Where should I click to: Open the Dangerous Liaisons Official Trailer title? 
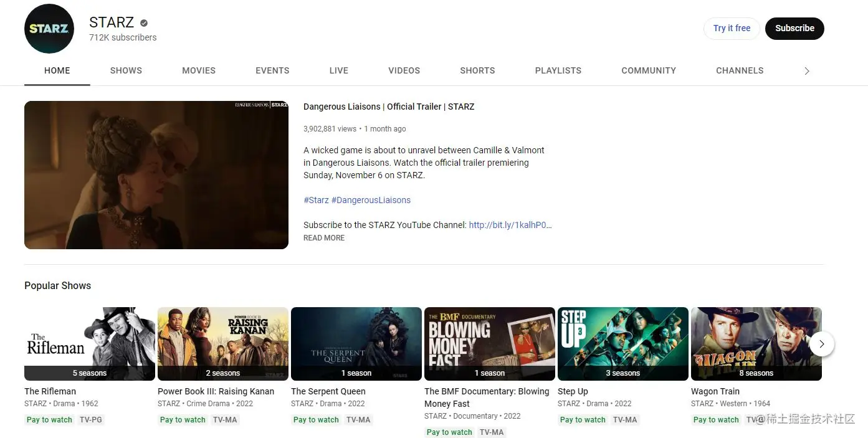point(389,107)
